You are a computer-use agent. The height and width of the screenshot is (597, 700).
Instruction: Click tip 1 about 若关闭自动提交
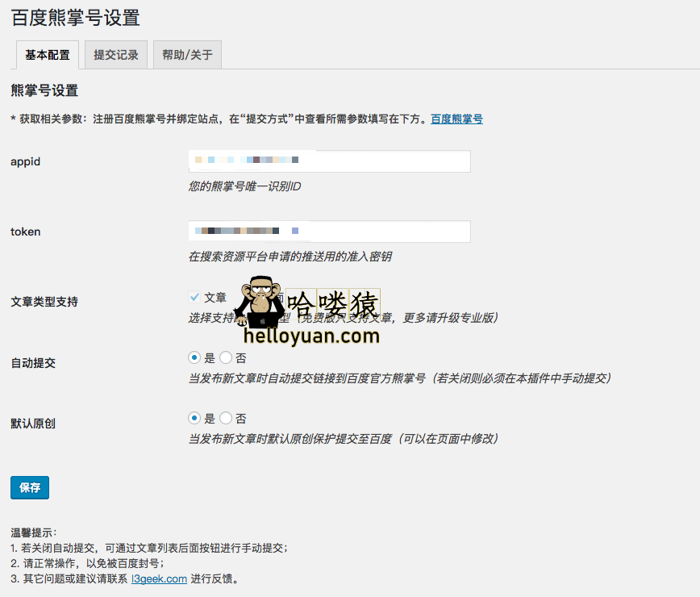(x=149, y=549)
